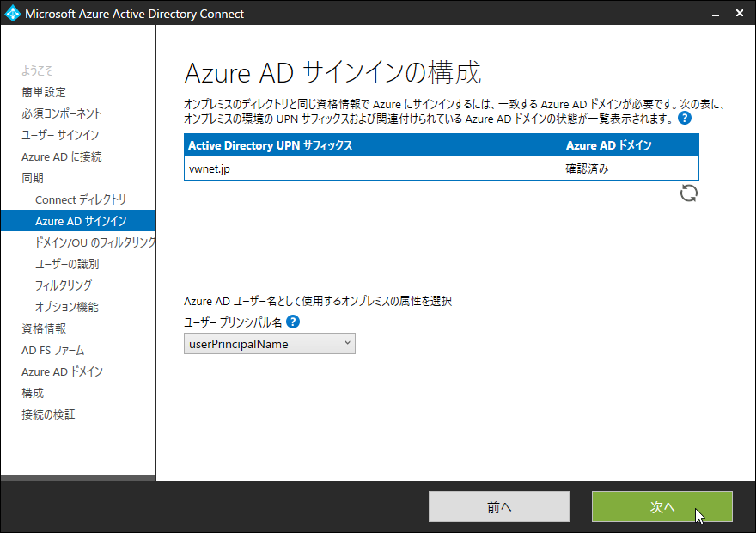The width and height of the screenshot is (756, 533).
Task: Go to the 簡単設定 step
Action: pyautogui.click(x=44, y=92)
